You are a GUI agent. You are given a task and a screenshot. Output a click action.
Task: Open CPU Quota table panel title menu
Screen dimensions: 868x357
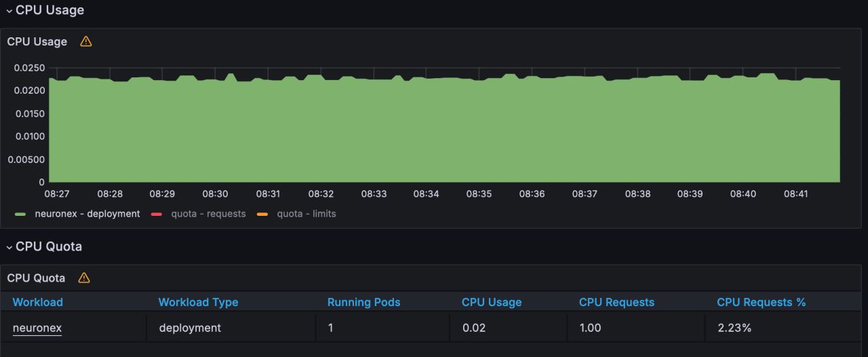click(x=36, y=278)
